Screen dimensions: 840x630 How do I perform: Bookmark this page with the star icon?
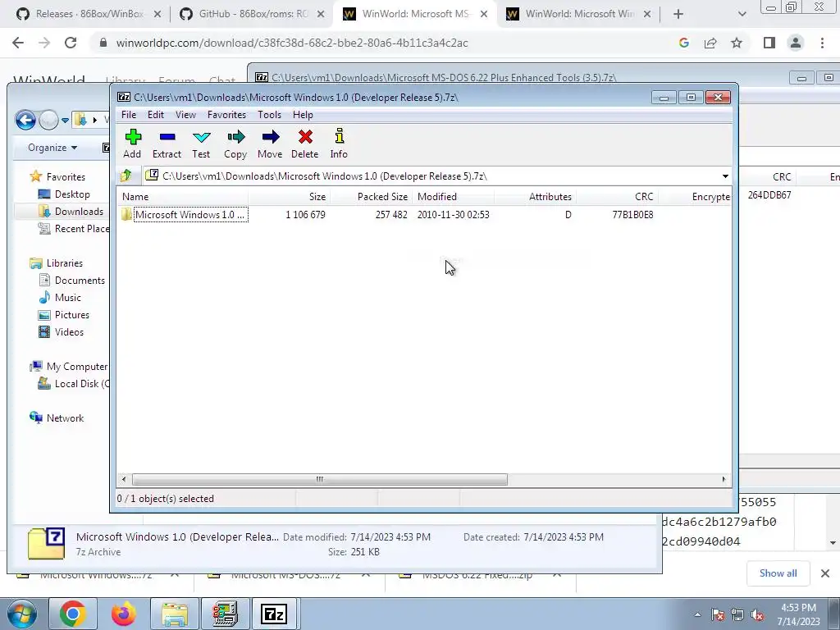coord(737,43)
